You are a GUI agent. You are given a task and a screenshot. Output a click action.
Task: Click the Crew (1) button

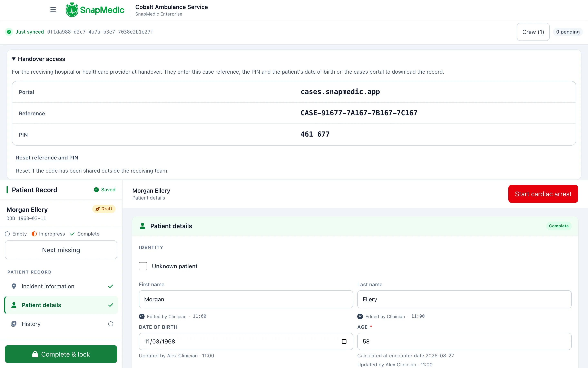tap(533, 32)
